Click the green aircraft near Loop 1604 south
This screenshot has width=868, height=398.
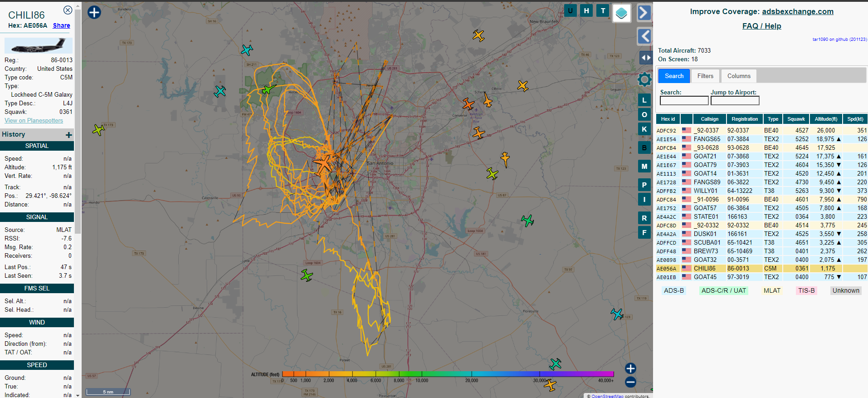[307, 275]
